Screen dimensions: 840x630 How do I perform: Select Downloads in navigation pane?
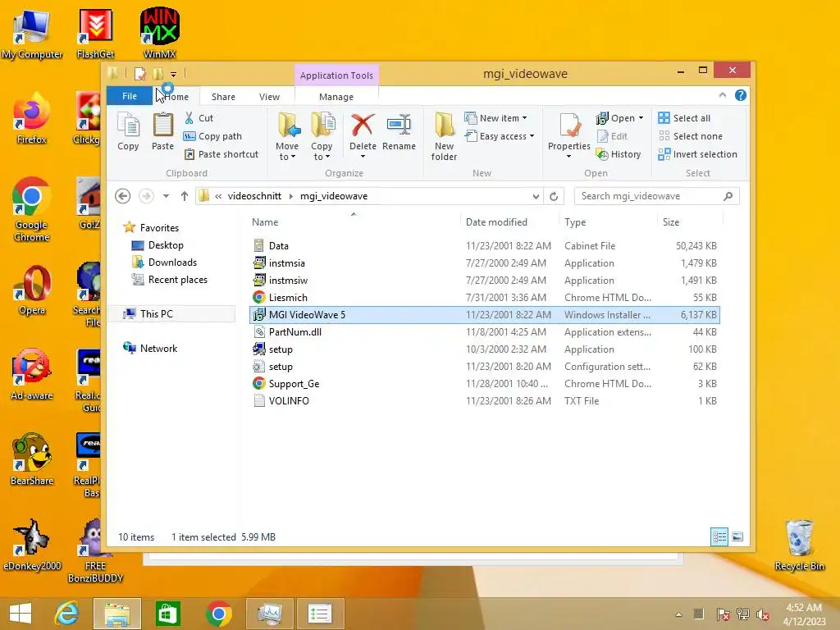(172, 262)
